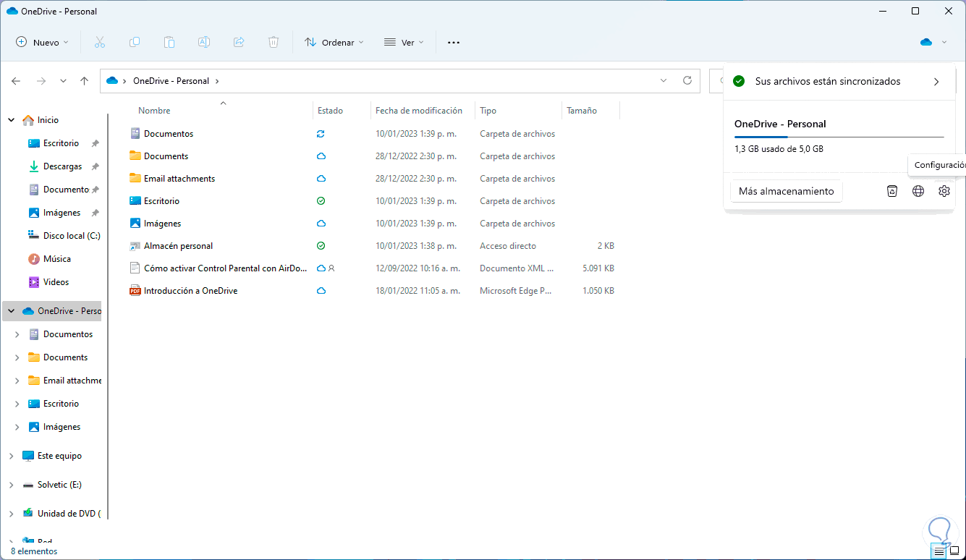Click the Cut scissors toolbar icon

coord(100,42)
